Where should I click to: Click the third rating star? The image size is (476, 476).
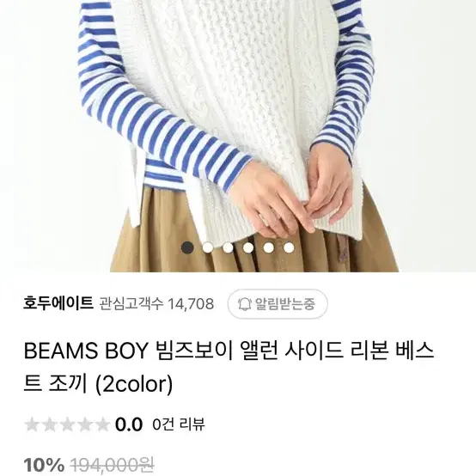click(x=67, y=424)
